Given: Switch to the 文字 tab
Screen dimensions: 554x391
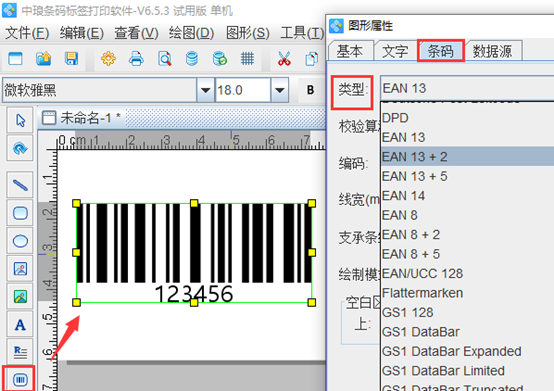Looking at the screenshot, I should click(x=395, y=52).
